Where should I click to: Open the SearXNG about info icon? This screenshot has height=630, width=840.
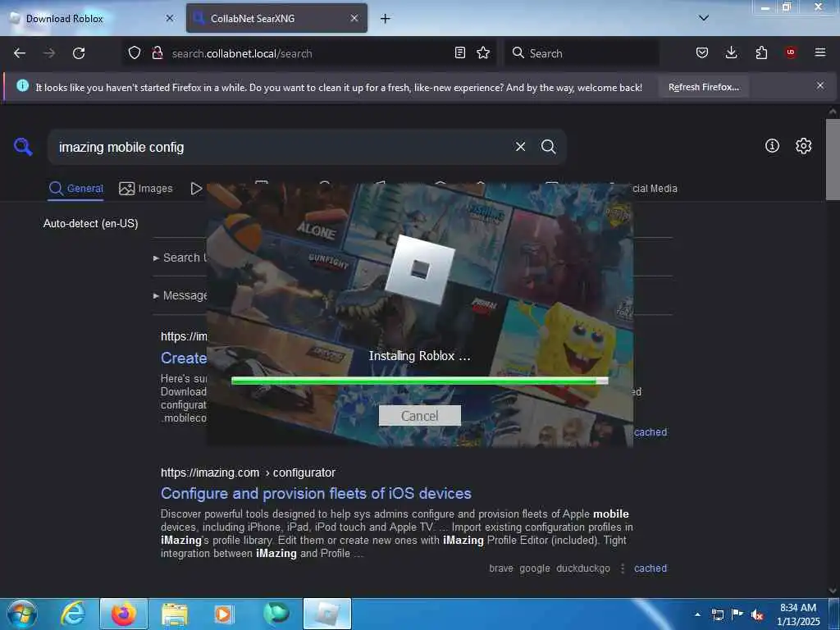coord(772,146)
